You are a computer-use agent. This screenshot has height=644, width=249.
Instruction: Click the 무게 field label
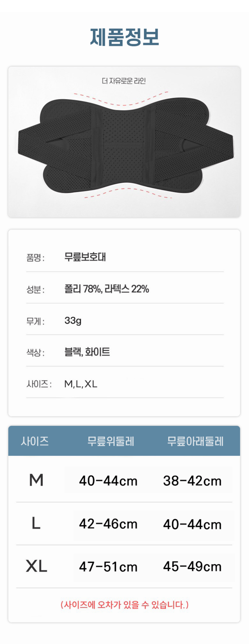click(x=35, y=321)
